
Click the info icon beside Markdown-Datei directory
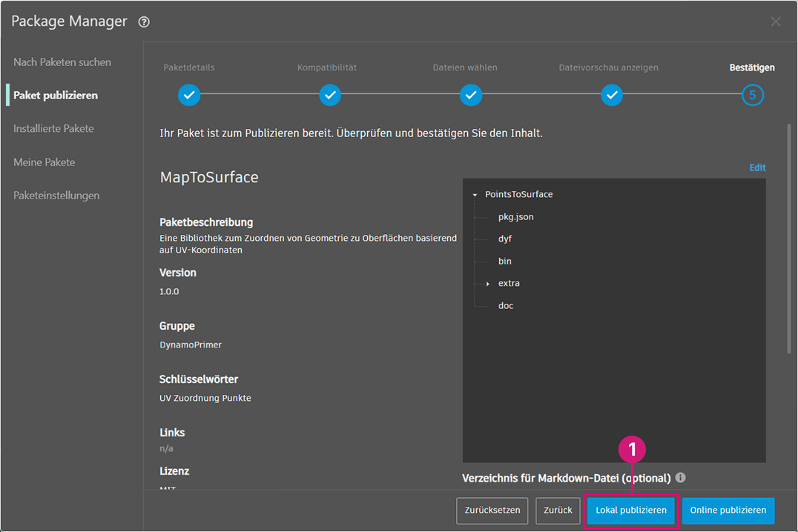(680, 478)
